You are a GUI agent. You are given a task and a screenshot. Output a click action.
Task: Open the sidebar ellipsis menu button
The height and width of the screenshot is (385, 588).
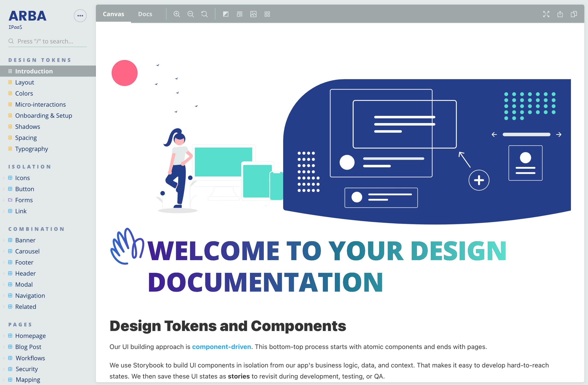pyautogui.click(x=80, y=15)
